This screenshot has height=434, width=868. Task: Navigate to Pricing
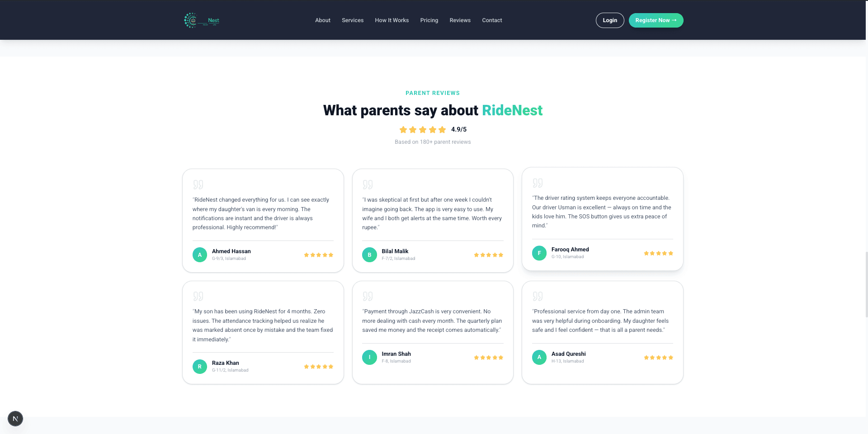[429, 20]
